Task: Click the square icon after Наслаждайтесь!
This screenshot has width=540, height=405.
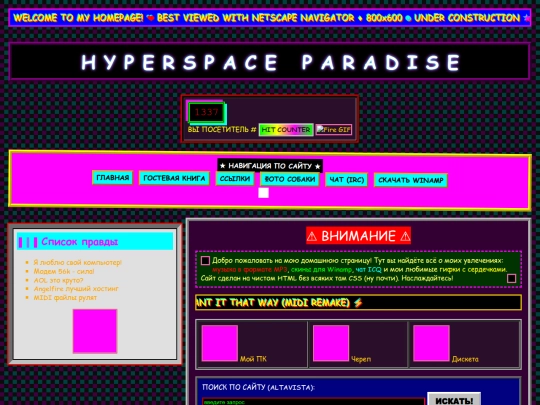Action: 511,278
